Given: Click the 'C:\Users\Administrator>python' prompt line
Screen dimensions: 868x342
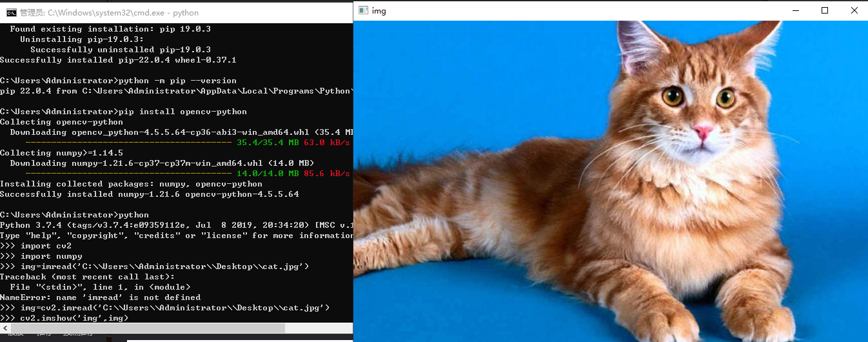Looking at the screenshot, I should [74, 215].
